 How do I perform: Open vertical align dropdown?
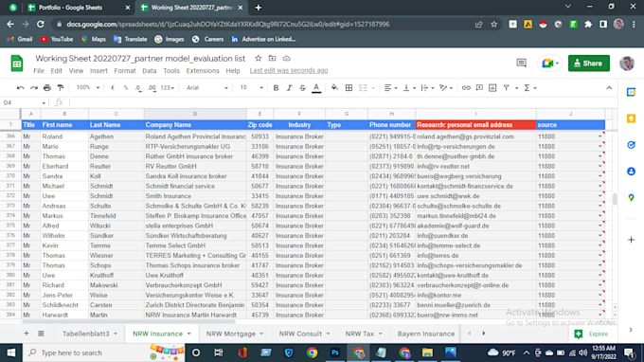(409, 88)
